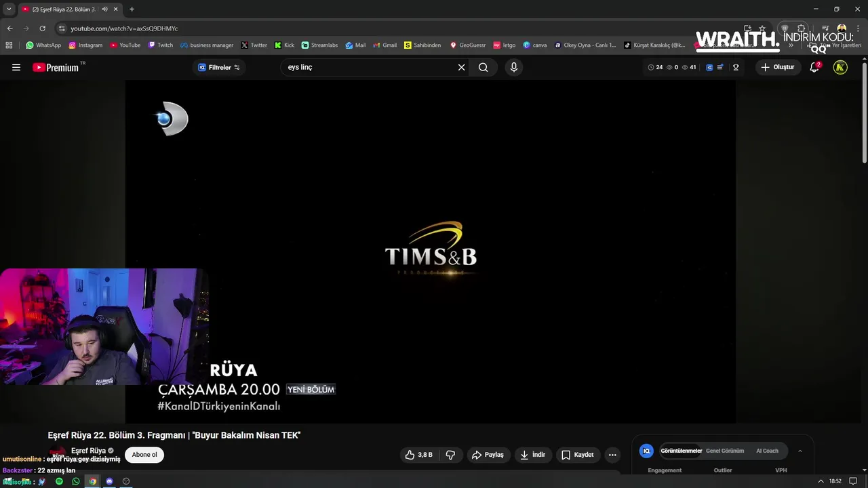Share the video via Paylaş

[x=488, y=455]
